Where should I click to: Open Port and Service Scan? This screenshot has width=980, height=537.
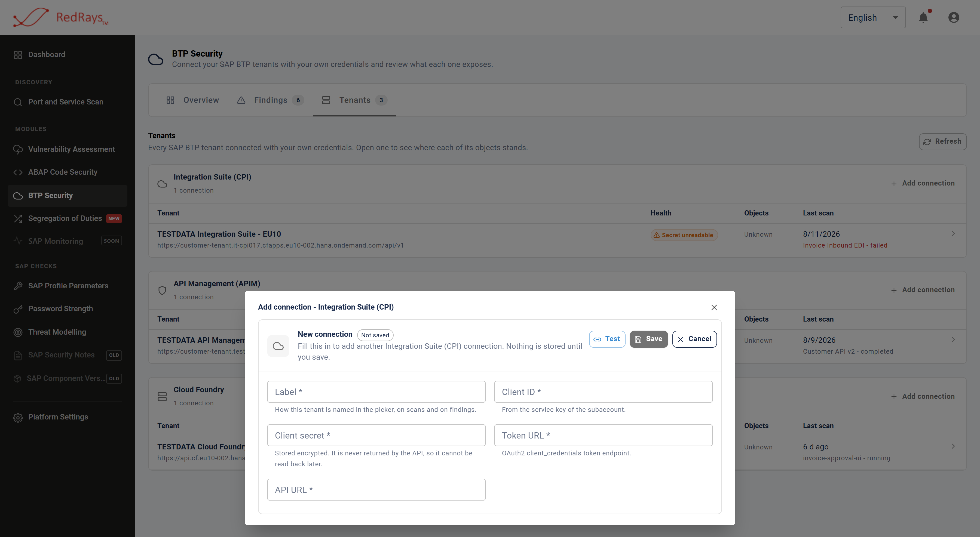click(67, 102)
